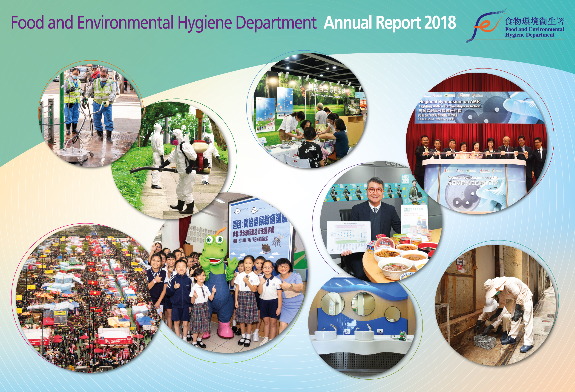This screenshot has width=575, height=392.
Task: Click 'Food and Environmental Hygiene Department' heading
Action: (x=164, y=23)
